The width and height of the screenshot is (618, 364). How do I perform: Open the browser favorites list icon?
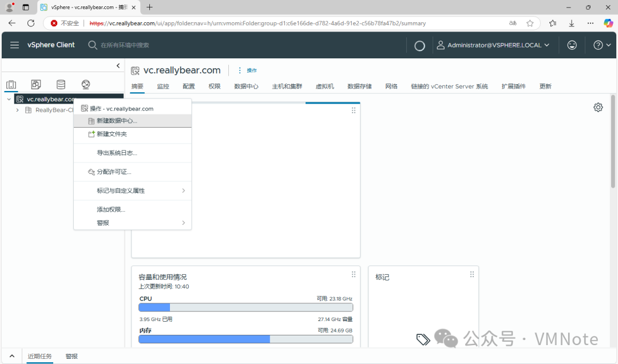click(553, 23)
